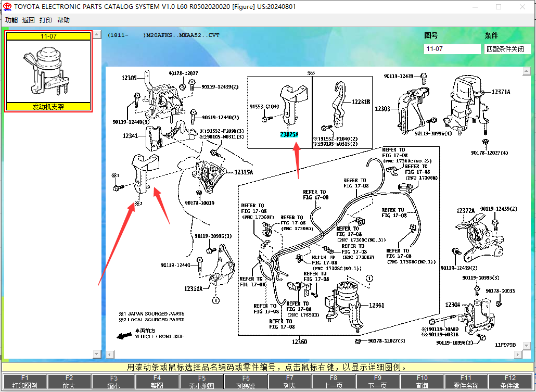
Task: Click the 返回 menu item
Action: 29,20
